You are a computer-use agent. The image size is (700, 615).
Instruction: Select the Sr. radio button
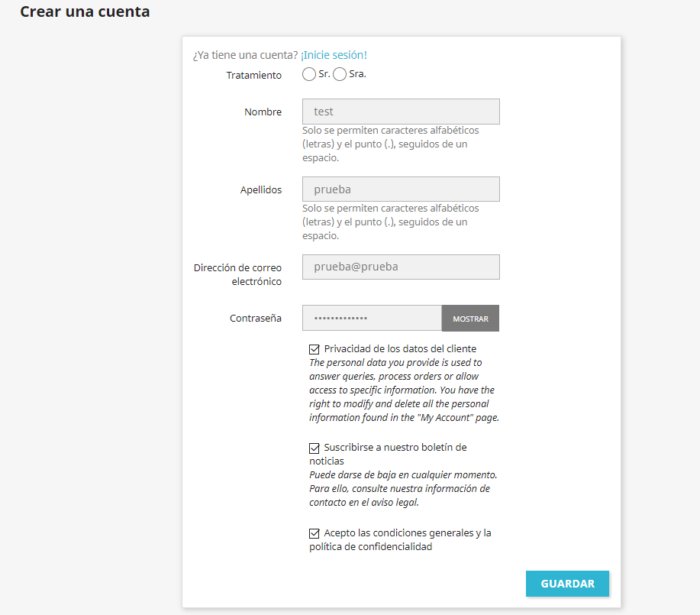(x=309, y=75)
